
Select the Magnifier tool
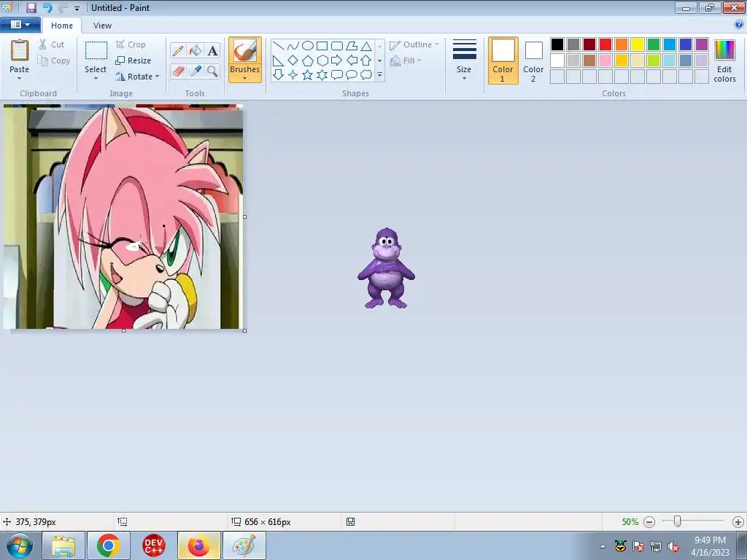pyautogui.click(x=212, y=71)
